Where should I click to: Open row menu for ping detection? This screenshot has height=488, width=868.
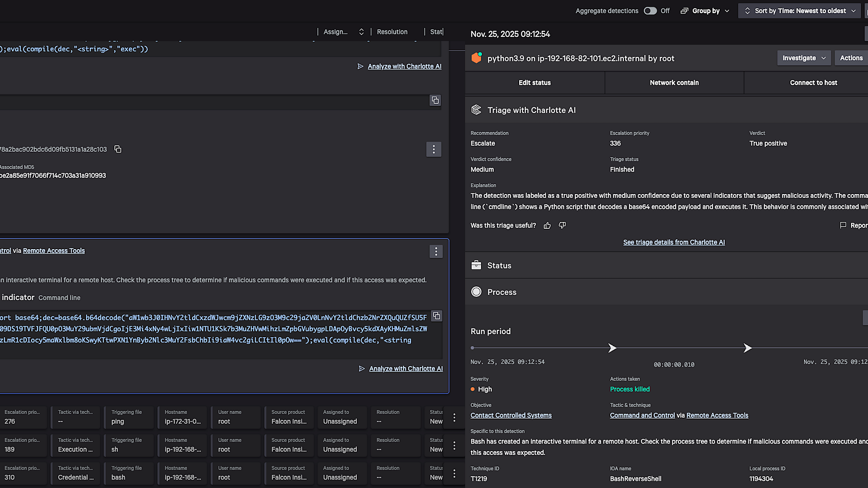(454, 418)
